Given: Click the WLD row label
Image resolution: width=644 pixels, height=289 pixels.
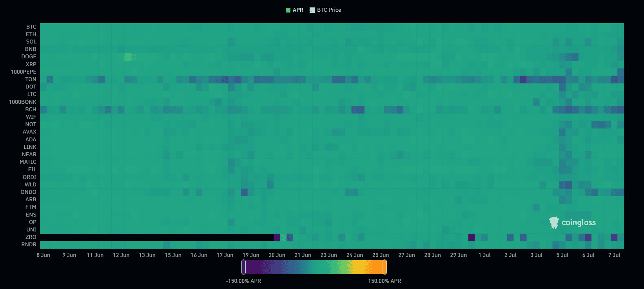Looking at the screenshot, I should click(31, 184).
